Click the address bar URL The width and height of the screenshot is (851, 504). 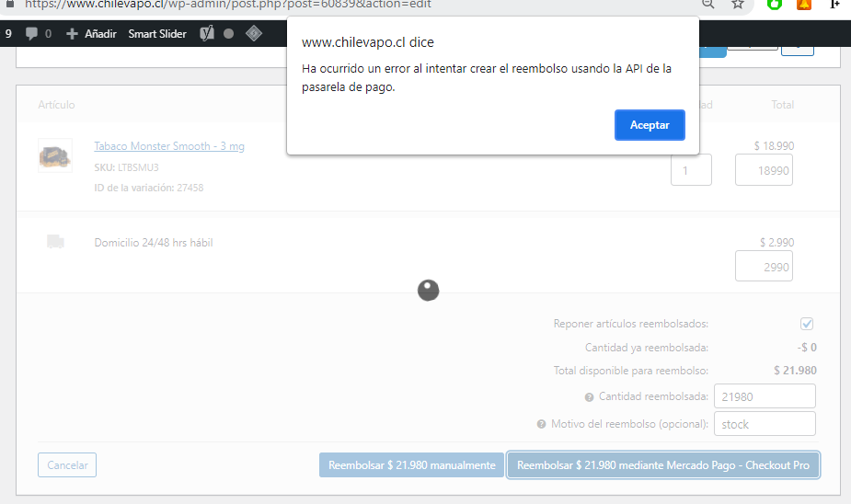click(x=228, y=5)
